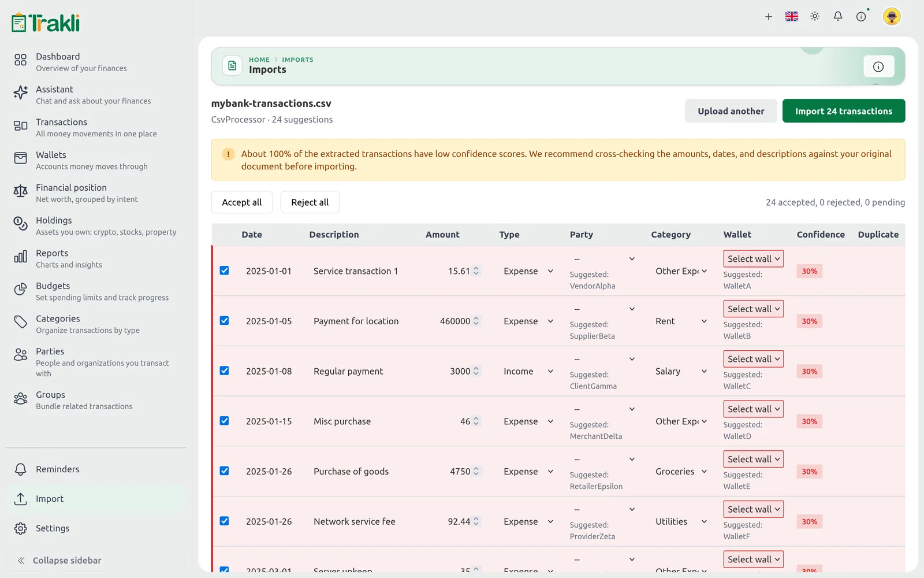Open Reports menu item
The image size is (924, 578).
click(x=95, y=258)
